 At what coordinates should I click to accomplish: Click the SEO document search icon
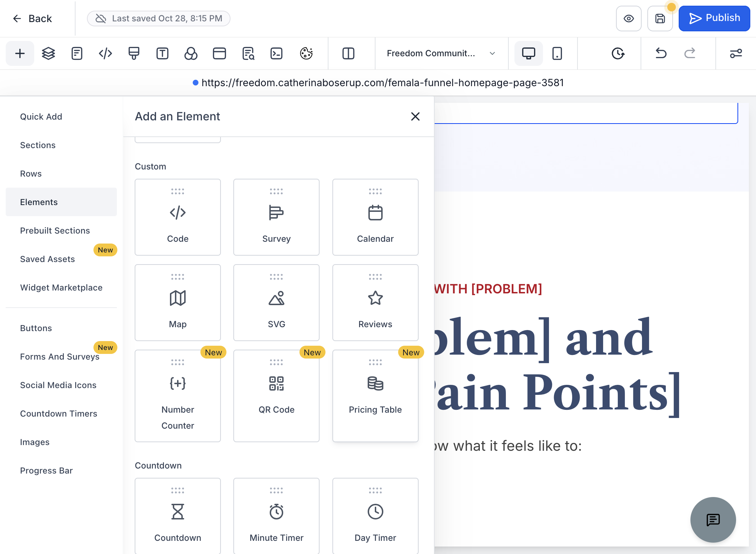click(x=248, y=53)
